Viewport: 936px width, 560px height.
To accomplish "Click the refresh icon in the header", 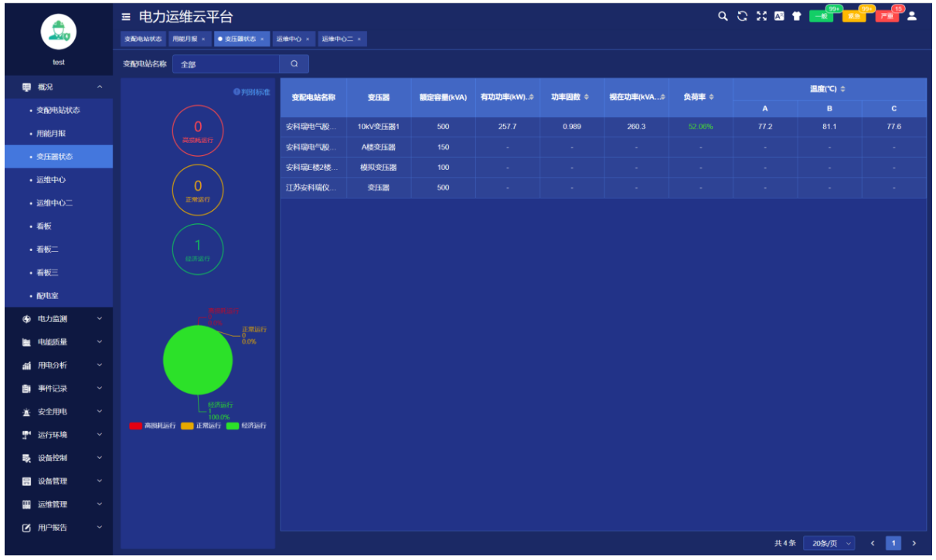I will click(x=743, y=16).
